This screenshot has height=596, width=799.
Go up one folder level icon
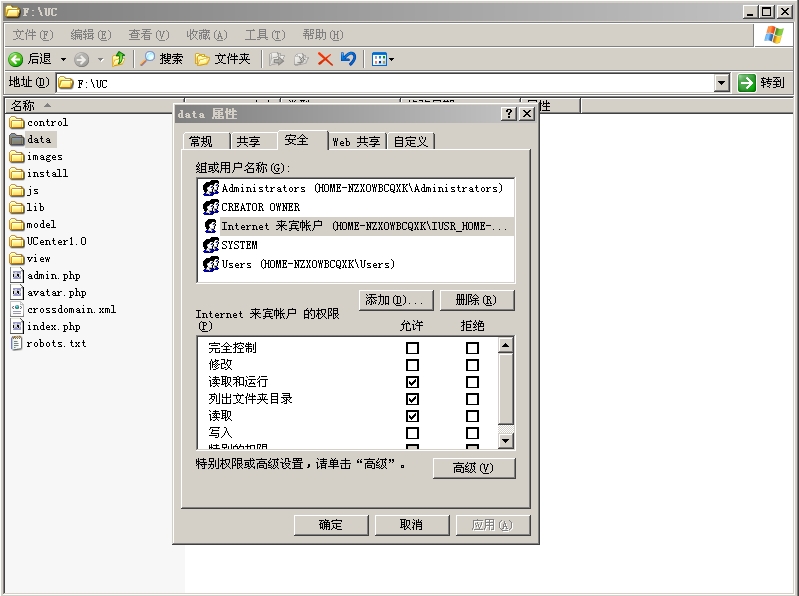119,59
